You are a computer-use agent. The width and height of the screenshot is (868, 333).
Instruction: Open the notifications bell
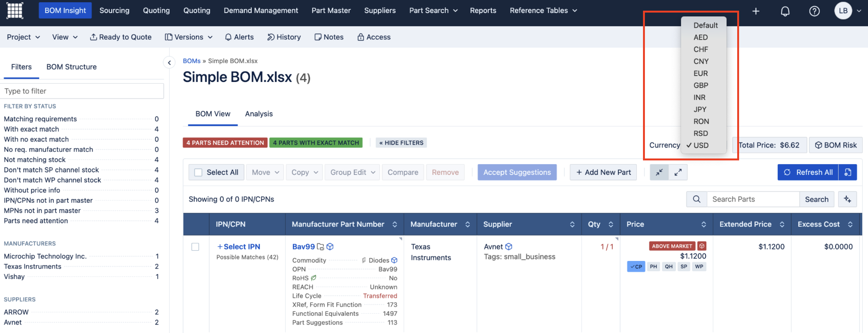[785, 11]
